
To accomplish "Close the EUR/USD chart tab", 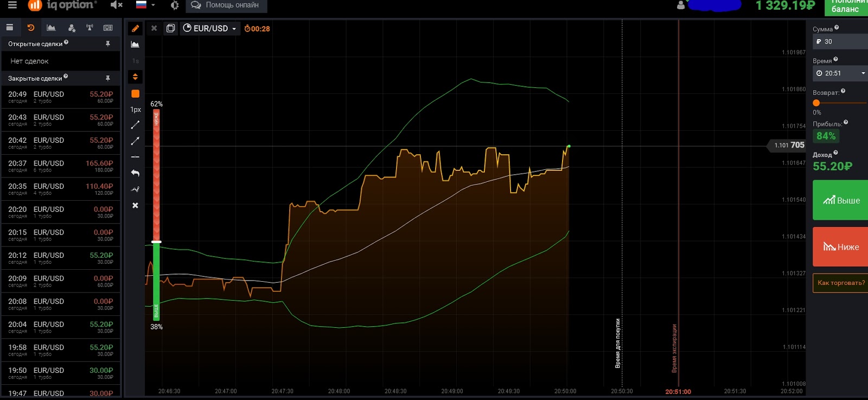I will pyautogui.click(x=154, y=28).
